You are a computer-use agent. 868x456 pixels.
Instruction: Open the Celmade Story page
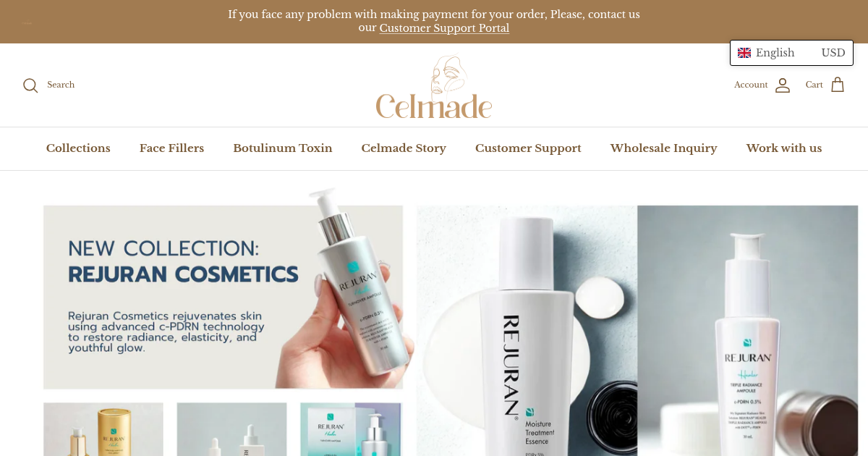(x=404, y=148)
